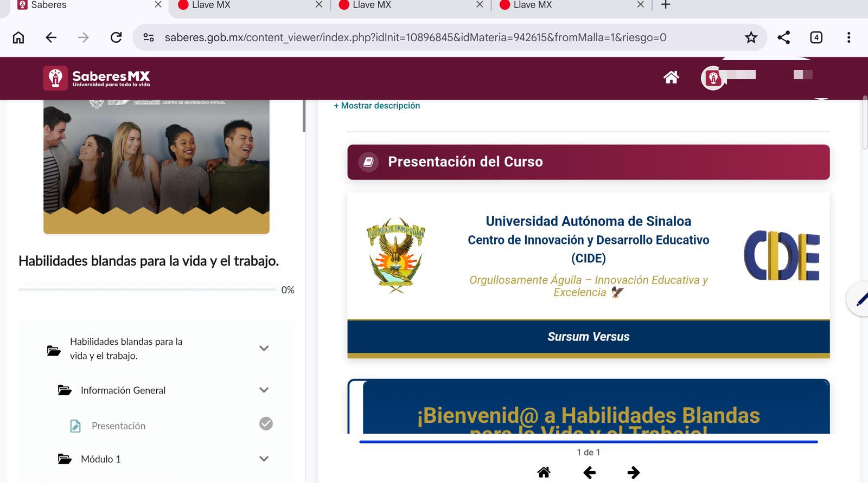This screenshot has height=483, width=868.
Task: Click the sidebar vertical scrollbar
Action: [304, 115]
